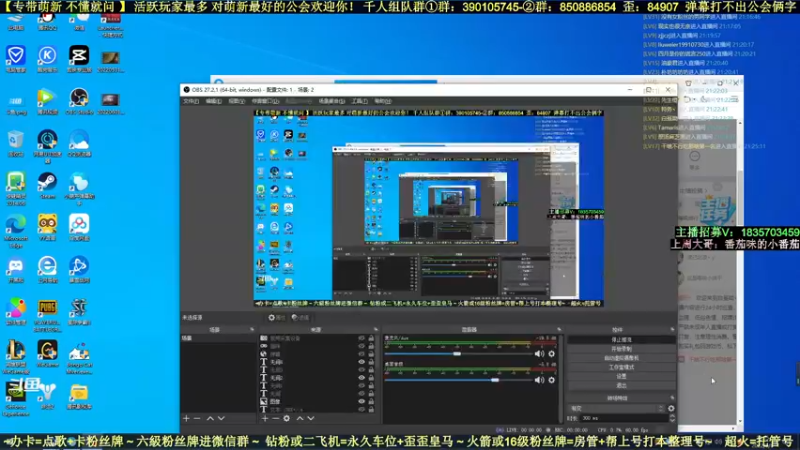Screen dimensions: 800x450
Task: Open the GeForce Experience shortcut
Action: pyautogui.click(x=16, y=399)
